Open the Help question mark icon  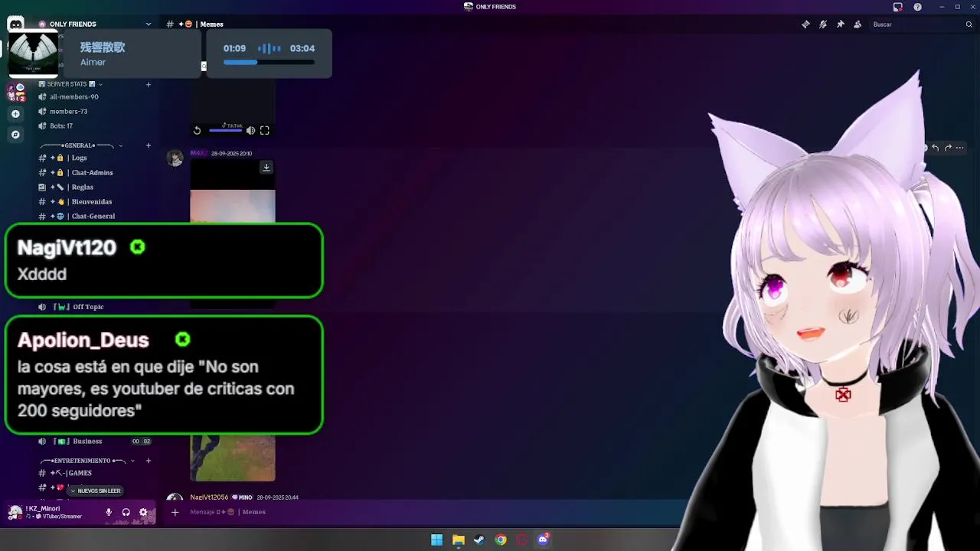click(917, 7)
